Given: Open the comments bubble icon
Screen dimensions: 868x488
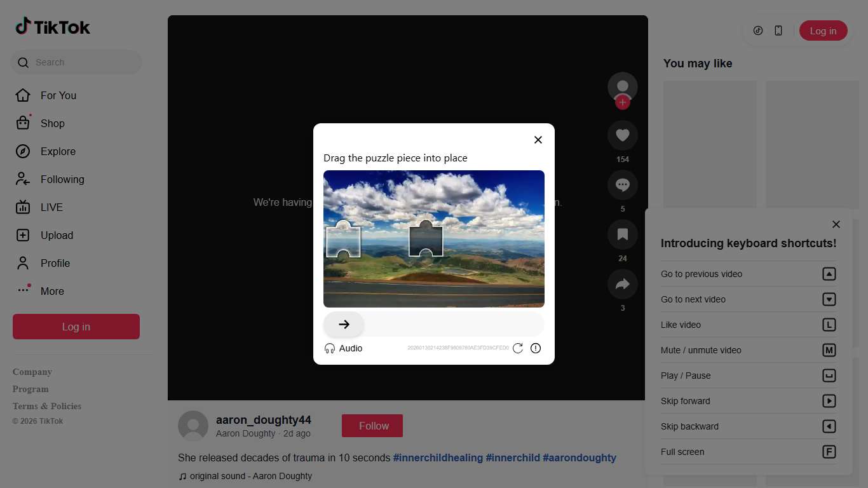Looking at the screenshot, I should (622, 185).
